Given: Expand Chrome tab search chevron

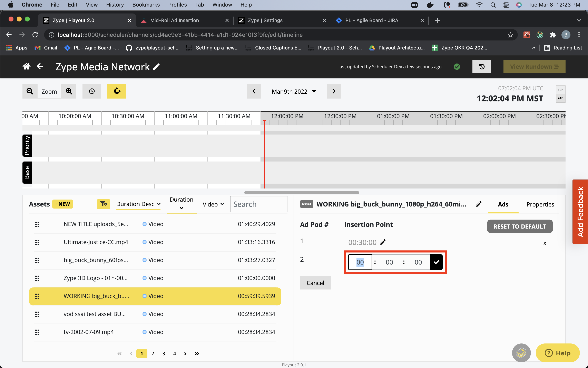Looking at the screenshot, I should click(x=579, y=20).
